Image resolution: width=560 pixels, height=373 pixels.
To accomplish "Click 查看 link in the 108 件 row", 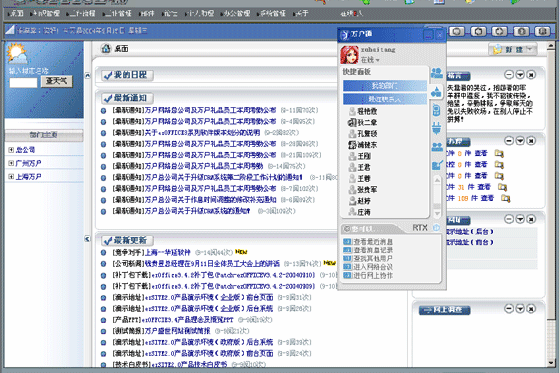I will point(488,198).
